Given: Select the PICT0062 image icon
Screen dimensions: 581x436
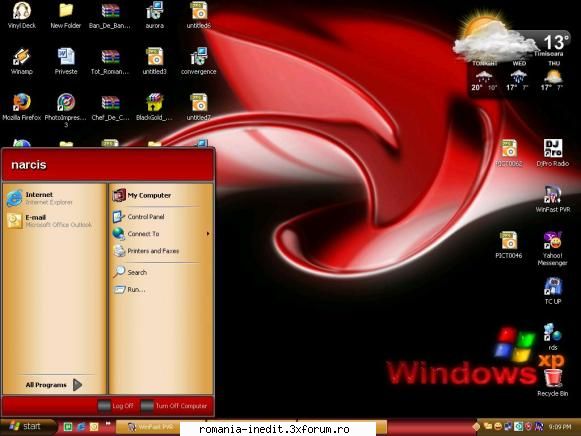Looking at the screenshot, I should 509,153.
